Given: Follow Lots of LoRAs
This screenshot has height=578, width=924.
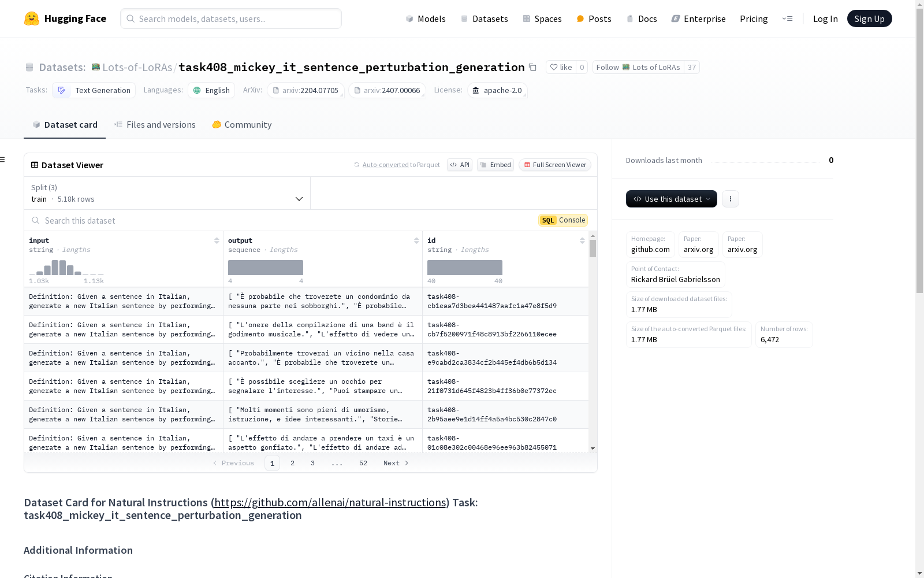Looking at the screenshot, I should (x=638, y=67).
